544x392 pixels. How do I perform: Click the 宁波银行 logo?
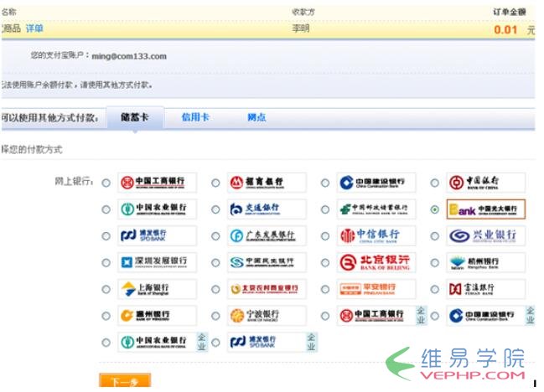[x=267, y=316]
